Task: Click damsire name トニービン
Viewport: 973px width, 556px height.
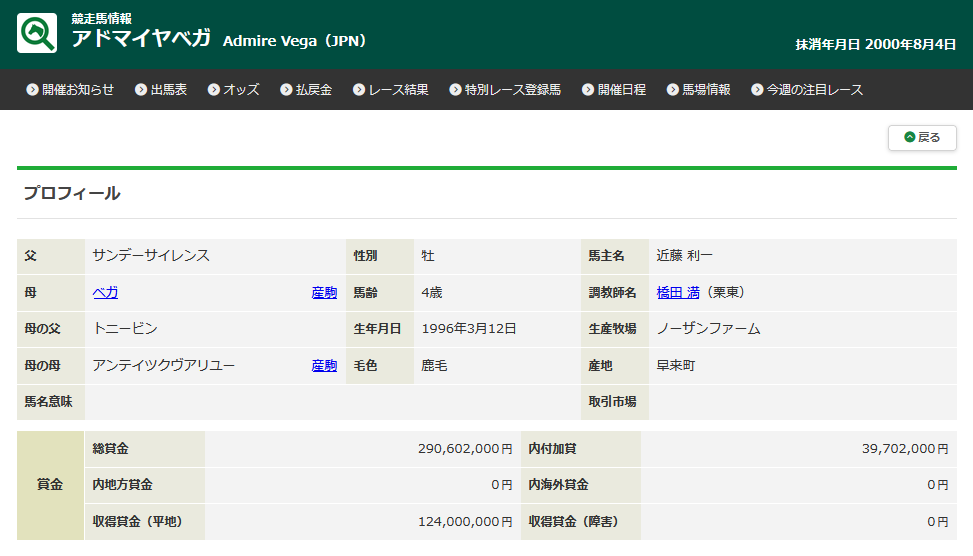Action: (x=125, y=328)
